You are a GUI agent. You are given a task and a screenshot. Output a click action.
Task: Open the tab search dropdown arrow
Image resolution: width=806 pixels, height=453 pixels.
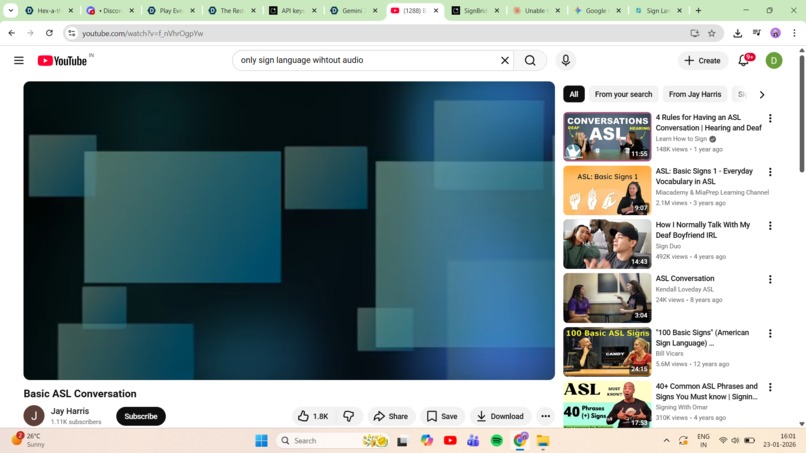(11, 10)
